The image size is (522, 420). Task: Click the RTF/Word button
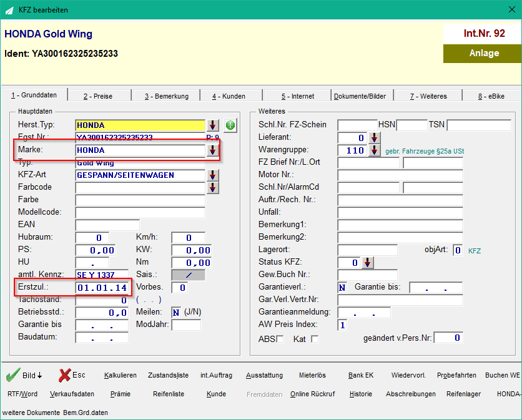pyautogui.click(x=22, y=394)
